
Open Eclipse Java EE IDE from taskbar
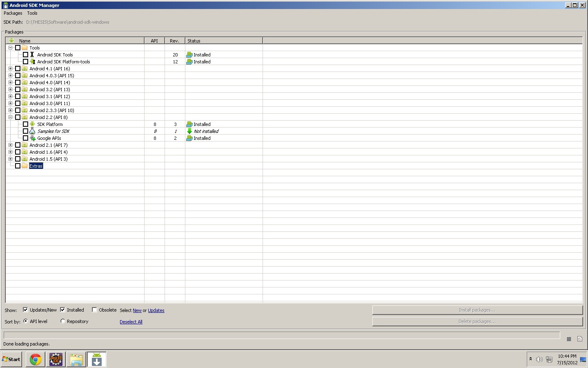56,359
